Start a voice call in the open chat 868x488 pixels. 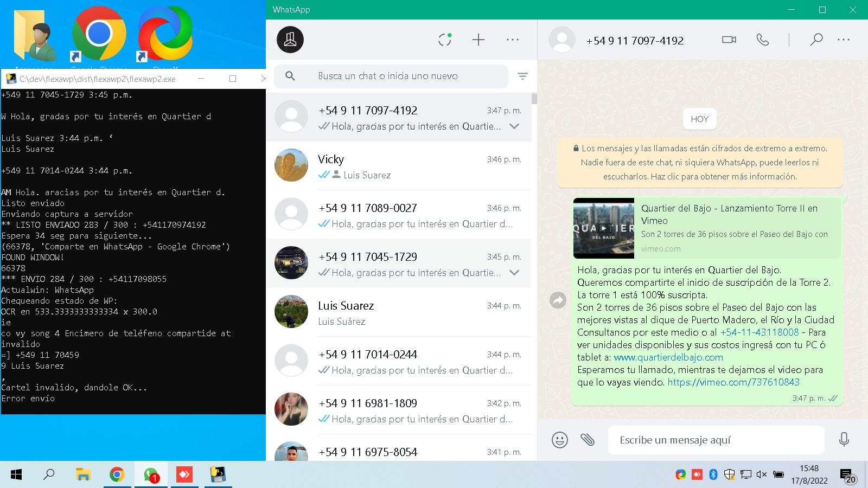point(763,40)
